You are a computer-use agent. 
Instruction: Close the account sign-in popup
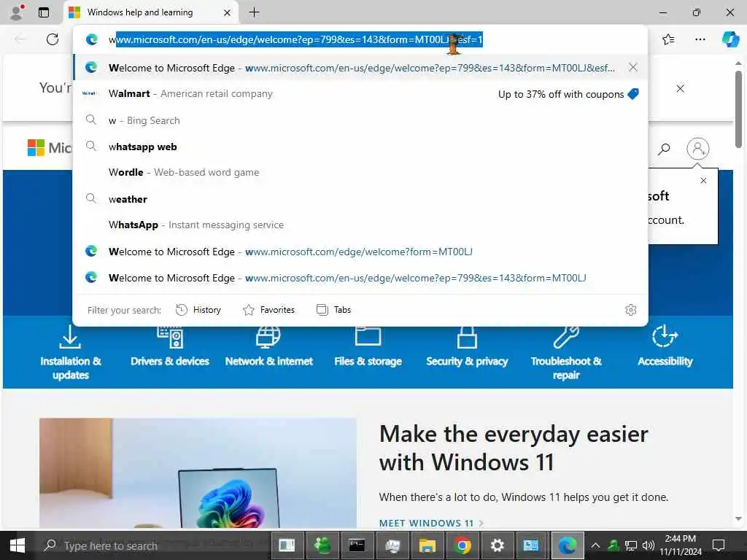point(704,181)
